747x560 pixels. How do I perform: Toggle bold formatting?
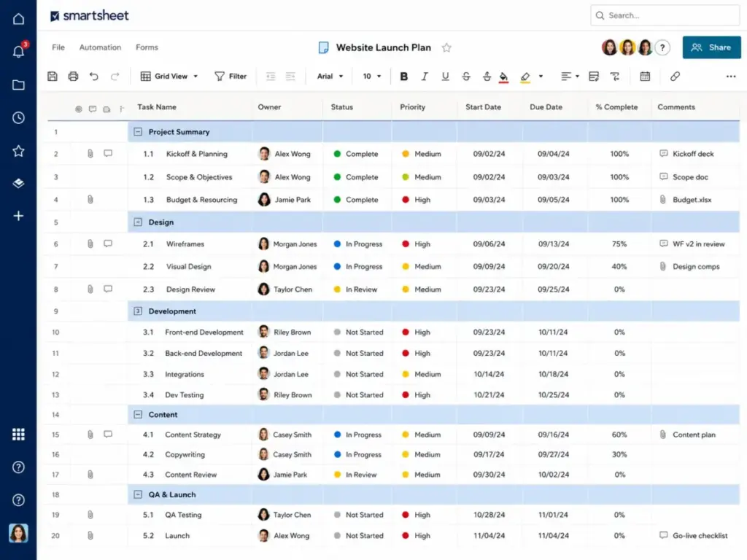click(403, 76)
